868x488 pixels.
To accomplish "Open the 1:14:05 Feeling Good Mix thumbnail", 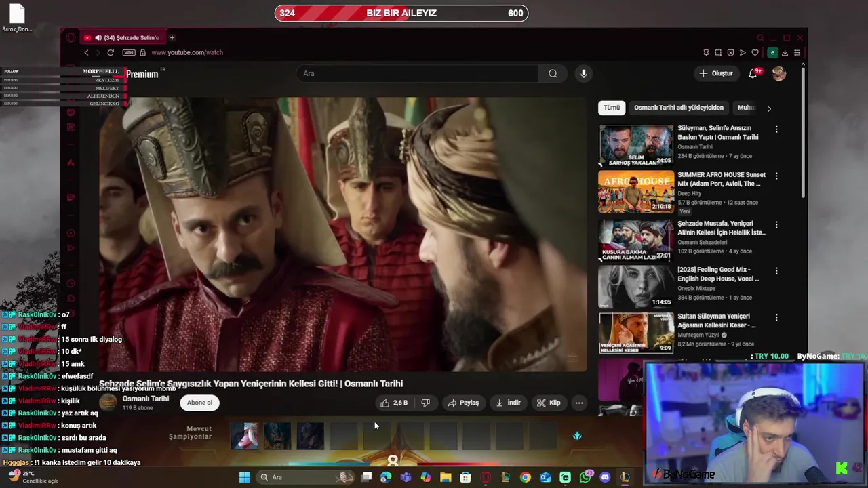I will (x=636, y=287).
